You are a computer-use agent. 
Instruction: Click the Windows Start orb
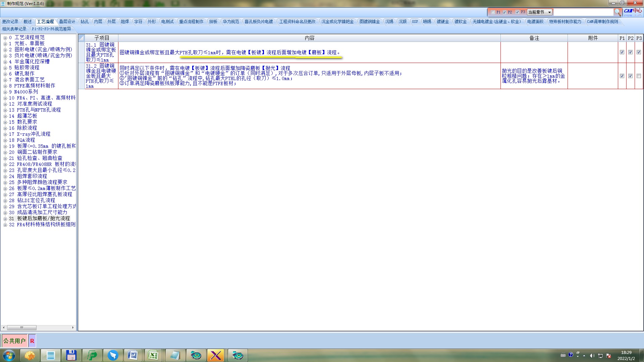[9, 355]
